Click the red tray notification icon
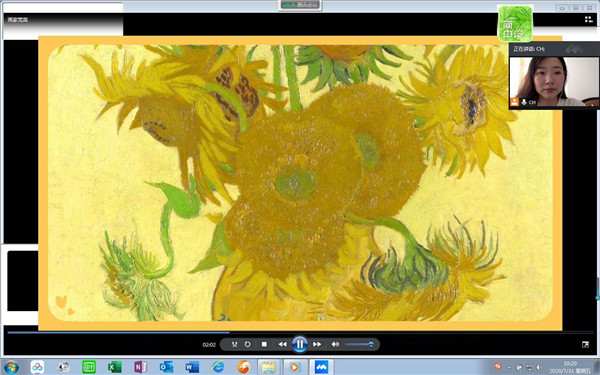Image resolution: width=600 pixels, height=375 pixels. point(497,367)
